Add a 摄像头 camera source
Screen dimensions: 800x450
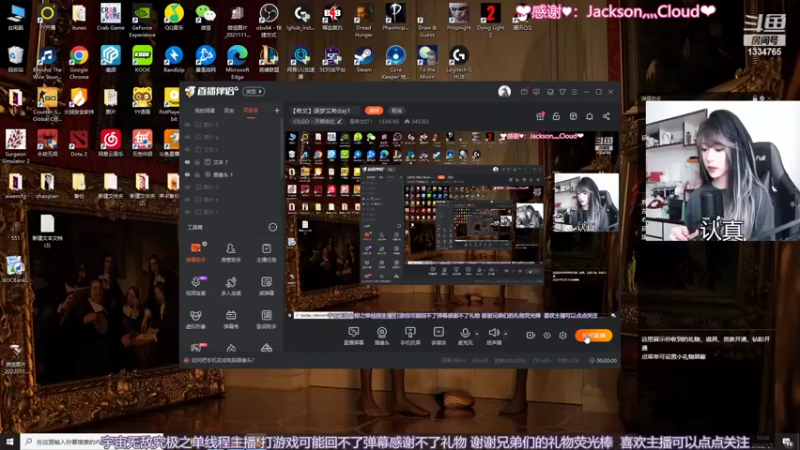coord(382,336)
